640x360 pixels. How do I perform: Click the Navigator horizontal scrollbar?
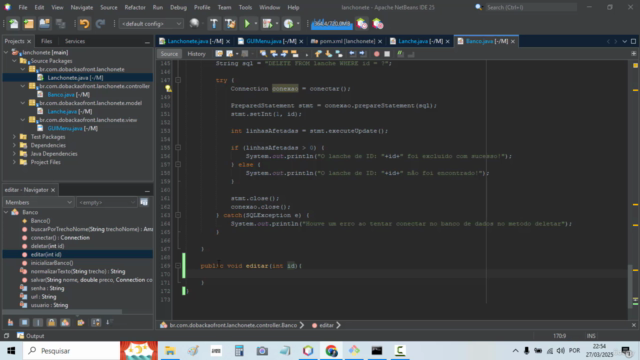pyautogui.click(x=62, y=312)
